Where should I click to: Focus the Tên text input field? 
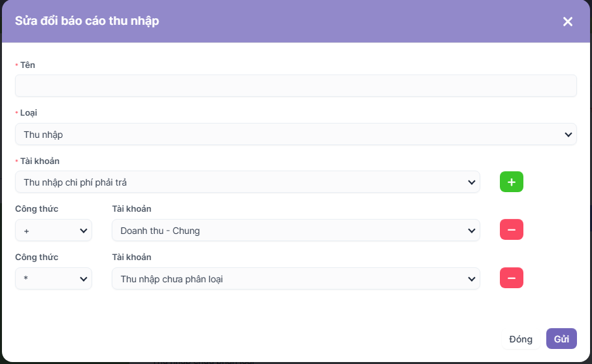[295, 86]
